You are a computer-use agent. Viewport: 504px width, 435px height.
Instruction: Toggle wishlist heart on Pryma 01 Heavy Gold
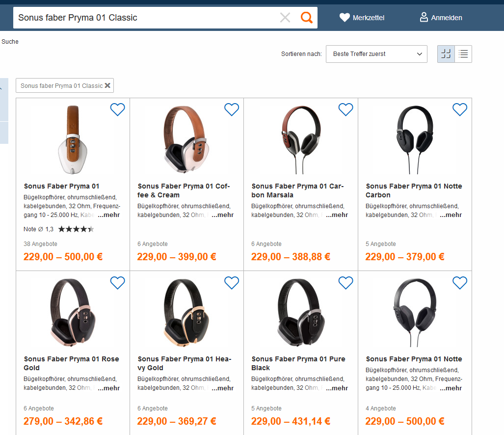point(232,283)
